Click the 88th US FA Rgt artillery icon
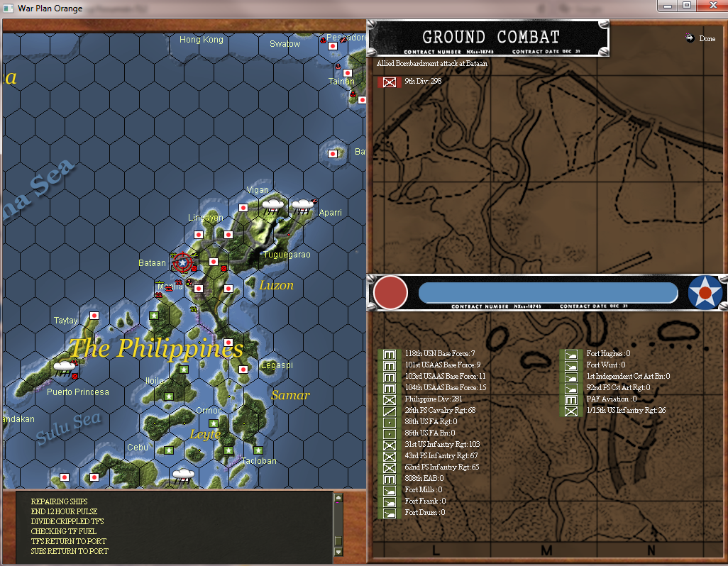728x566 pixels. point(389,423)
